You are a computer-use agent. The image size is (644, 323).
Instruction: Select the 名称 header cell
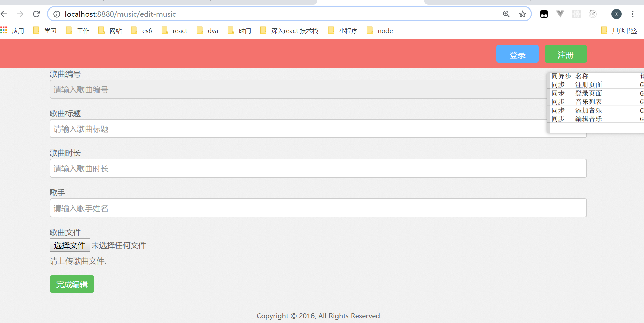[606, 76]
